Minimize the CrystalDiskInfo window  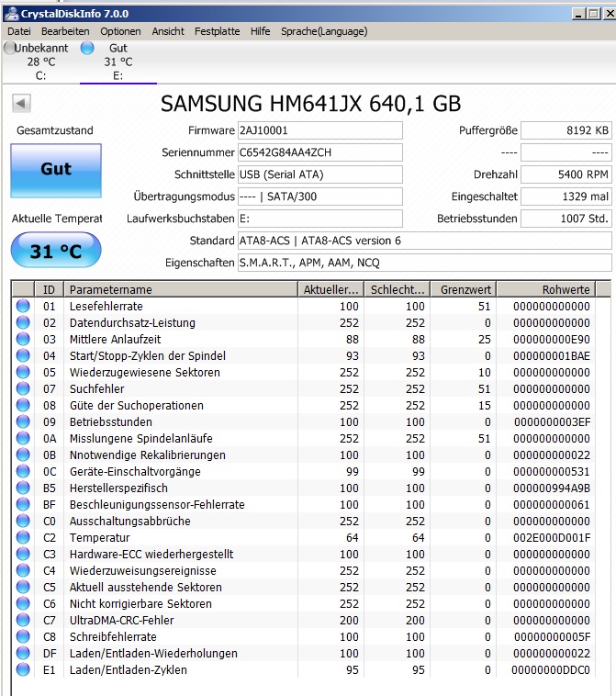click(577, 14)
